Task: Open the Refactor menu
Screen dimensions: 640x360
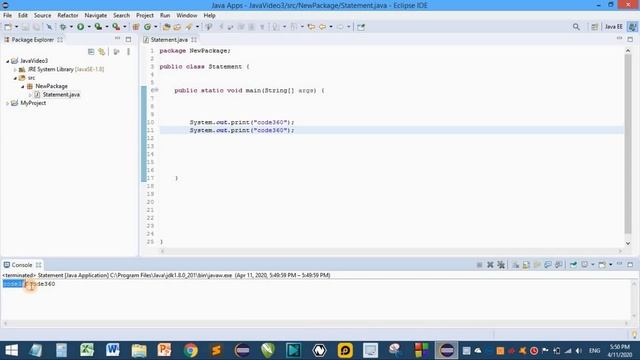Action: click(68, 15)
